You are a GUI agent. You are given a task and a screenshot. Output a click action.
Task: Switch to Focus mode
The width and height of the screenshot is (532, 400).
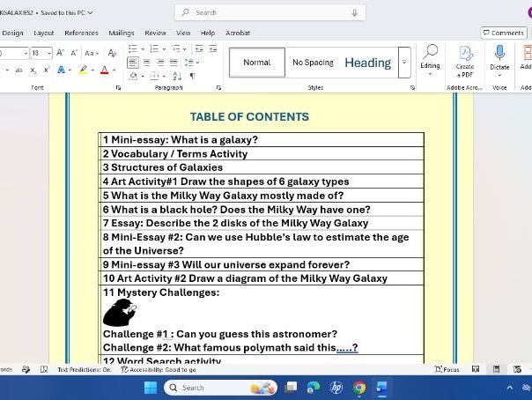447,369
